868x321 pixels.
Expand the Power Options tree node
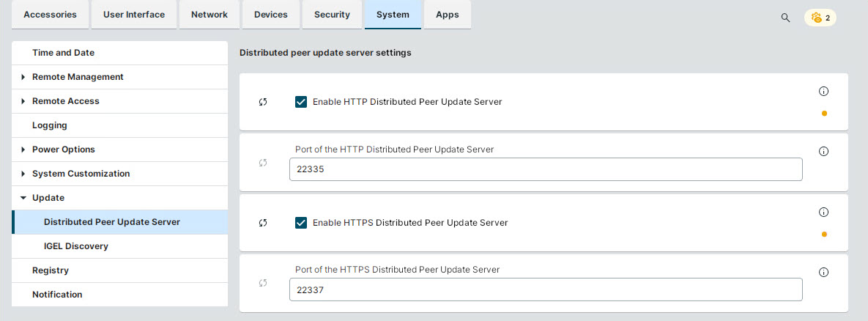coord(23,150)
